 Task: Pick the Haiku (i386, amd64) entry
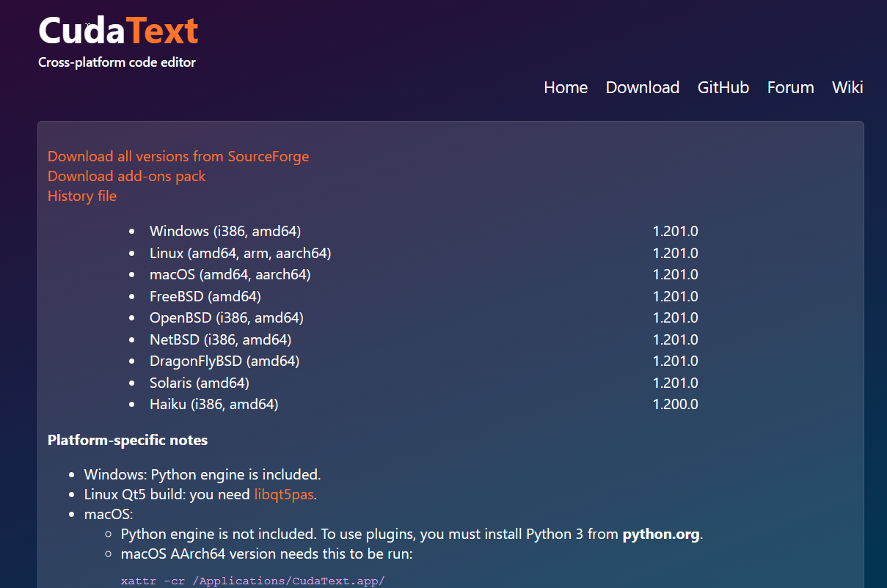pyautogui.click(x=213, y=404)
